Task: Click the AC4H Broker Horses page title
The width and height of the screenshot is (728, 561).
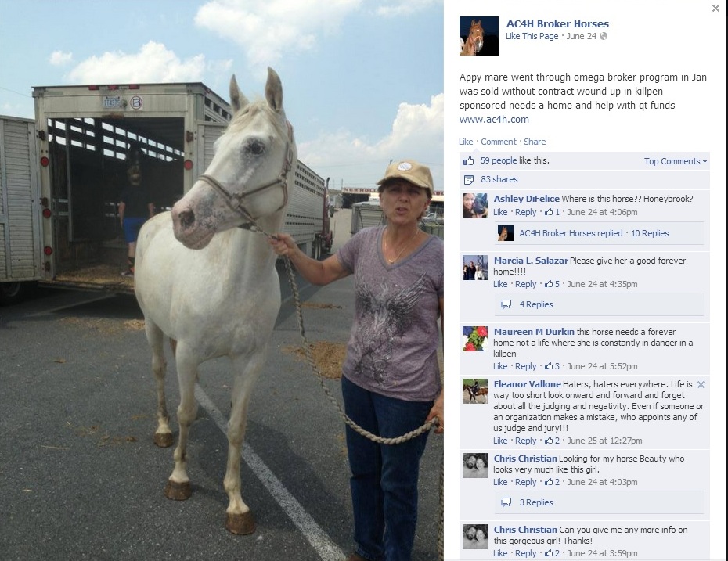Action: tap(557, 23)
